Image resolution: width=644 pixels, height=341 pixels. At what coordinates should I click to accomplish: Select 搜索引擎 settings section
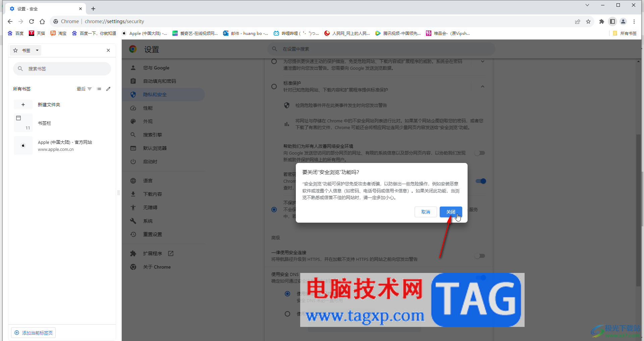(x=164, y=135)
